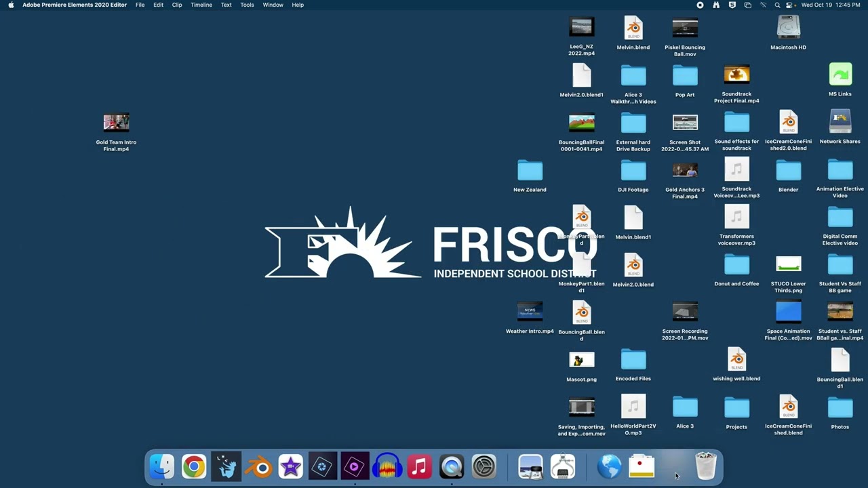Open Finder from the Dock
This screenshot has width=868, height=488.
tap(161, 466)
